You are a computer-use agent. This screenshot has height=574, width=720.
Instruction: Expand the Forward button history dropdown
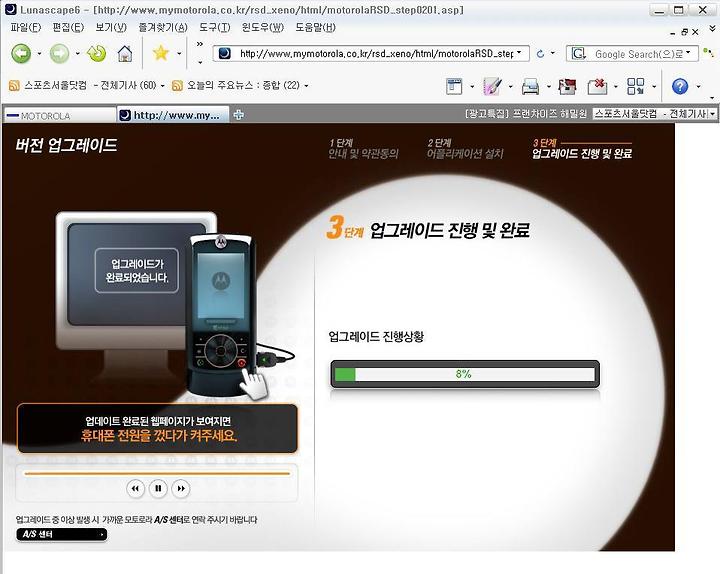[77, 54]
